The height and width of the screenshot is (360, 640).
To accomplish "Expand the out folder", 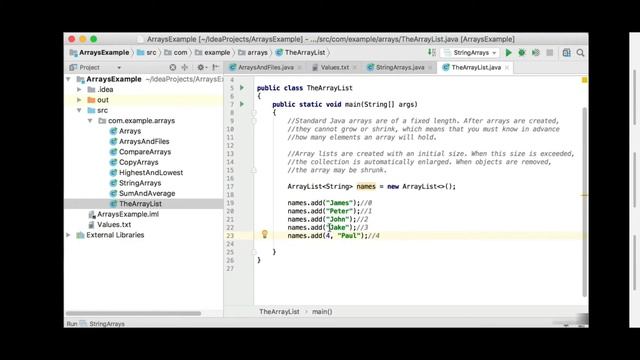I will 79,100.
